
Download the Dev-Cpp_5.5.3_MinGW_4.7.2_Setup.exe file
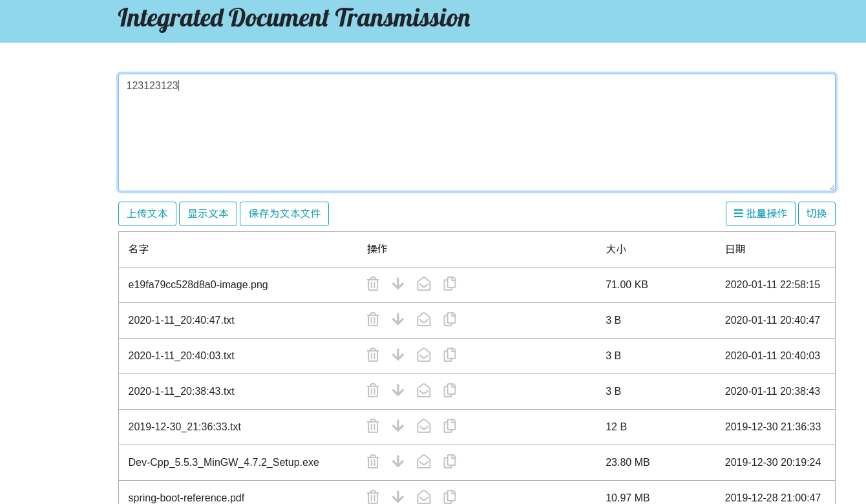[398, 461]
